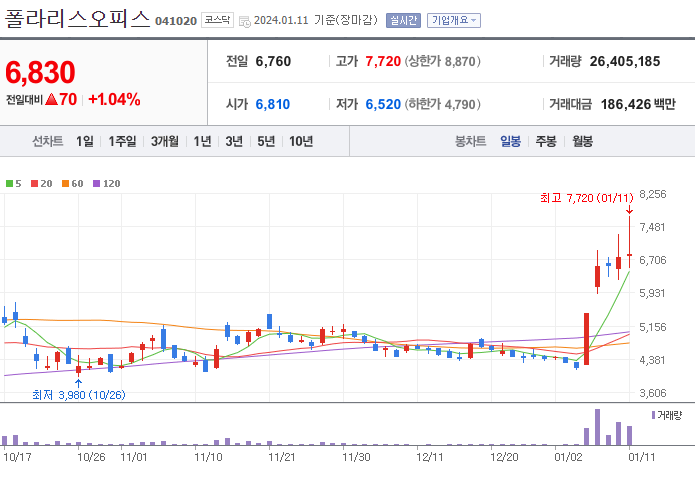695x484 pixels.
Task: Select the 1주일 line chart period
Action: click(x=122, y=141)
